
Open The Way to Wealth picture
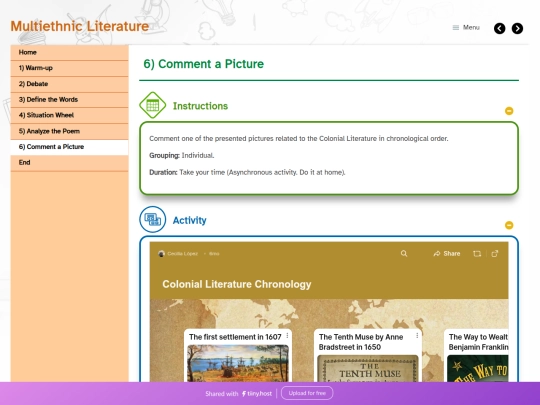coord(478,368)
